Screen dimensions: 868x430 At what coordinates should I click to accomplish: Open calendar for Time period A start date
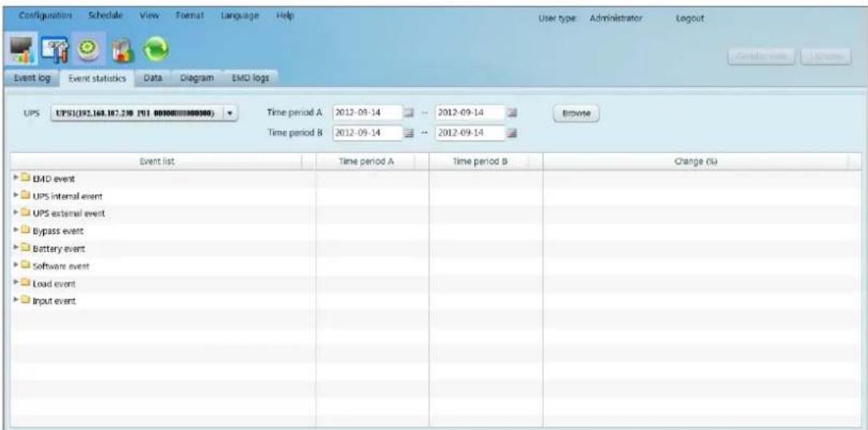pyautogui.click(x=409, y=113)
